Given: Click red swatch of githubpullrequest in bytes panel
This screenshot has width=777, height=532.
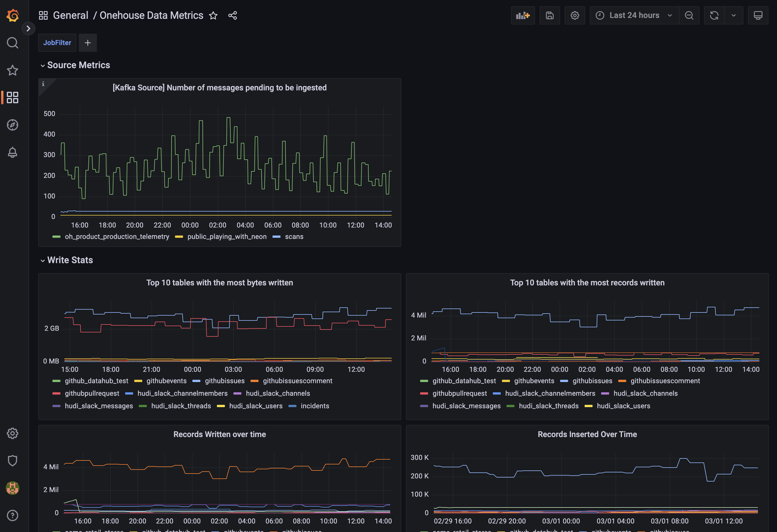Looking at the screenshot, I should [56, 393].
